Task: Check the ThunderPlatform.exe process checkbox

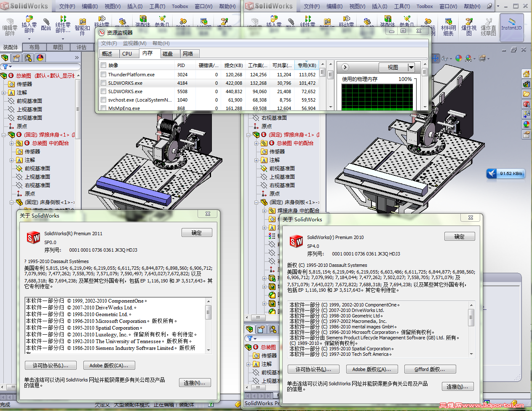Action: coord(103,75)
